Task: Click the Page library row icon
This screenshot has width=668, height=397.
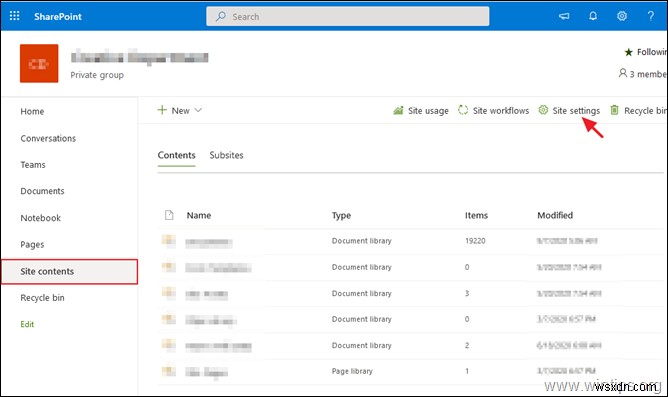Action: pos(169,371)
